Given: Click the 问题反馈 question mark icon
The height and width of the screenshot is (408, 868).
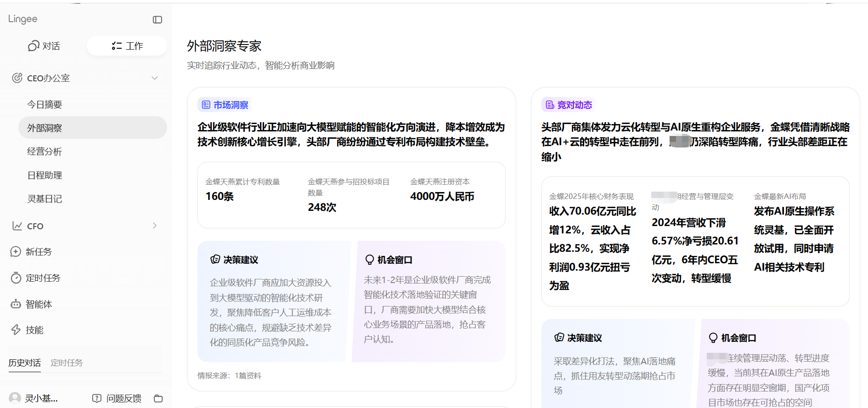Looking at the screenshot, I should 96,398.
